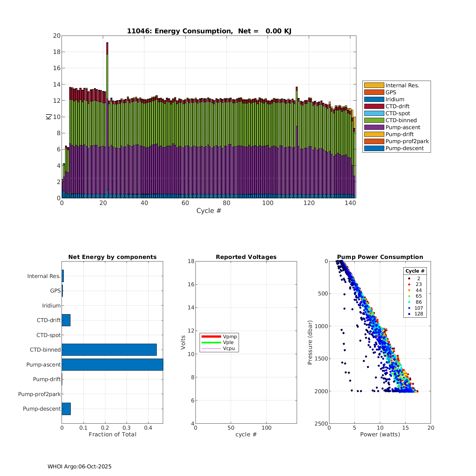Click the 'Reported Voltages' plot title
Viewport: 476px width, 476px height.
[246, 257]
